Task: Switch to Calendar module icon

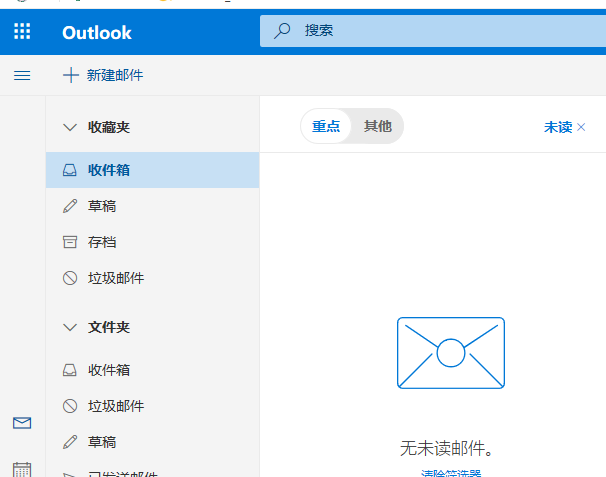Action: tap(22, 468)
